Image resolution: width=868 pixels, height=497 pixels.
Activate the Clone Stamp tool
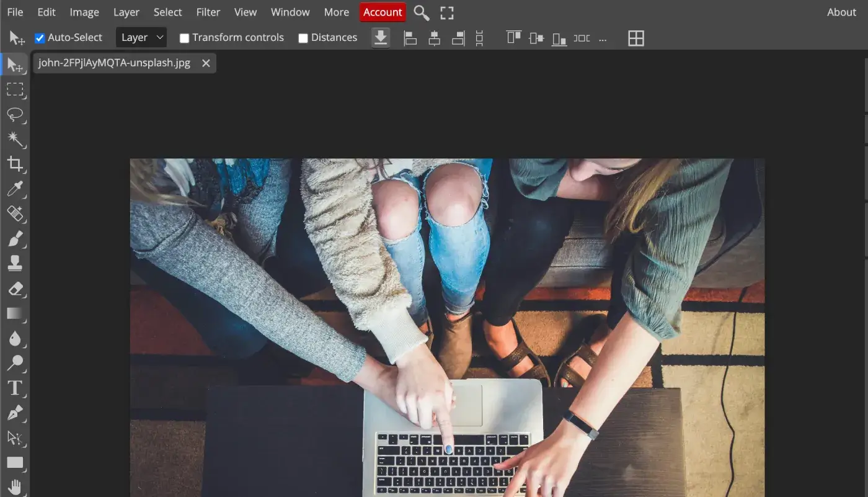15,264
